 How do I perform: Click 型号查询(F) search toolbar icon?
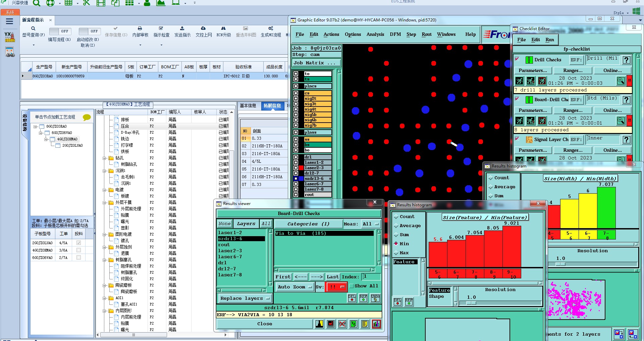[33, 28]
